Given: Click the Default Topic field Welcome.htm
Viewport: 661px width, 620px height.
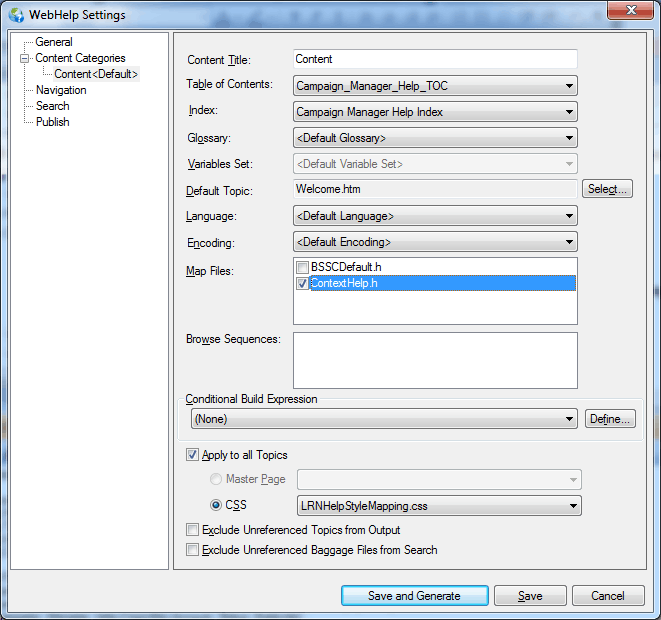Looking at the screenshot, I should coord(435,189).
